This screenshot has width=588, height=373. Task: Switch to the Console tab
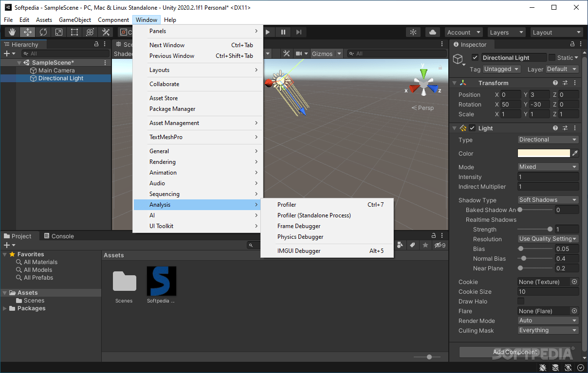[x=59, y=236]
